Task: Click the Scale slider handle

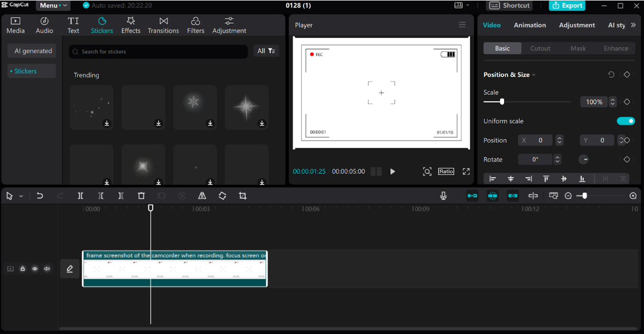Action: (502, 101)
